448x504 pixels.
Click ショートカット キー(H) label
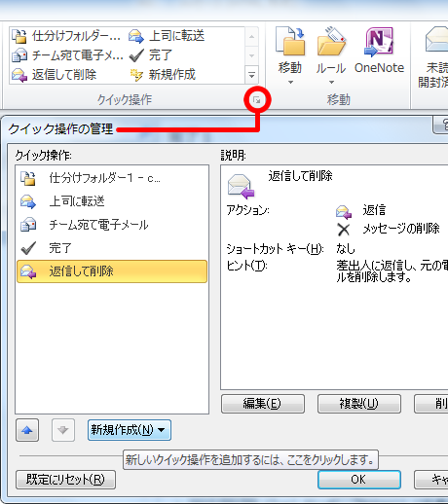point(275,249)
